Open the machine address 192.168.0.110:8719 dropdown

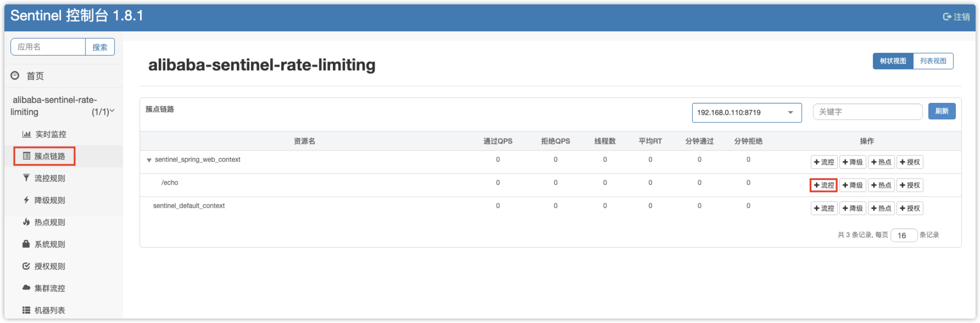[747, 112]
